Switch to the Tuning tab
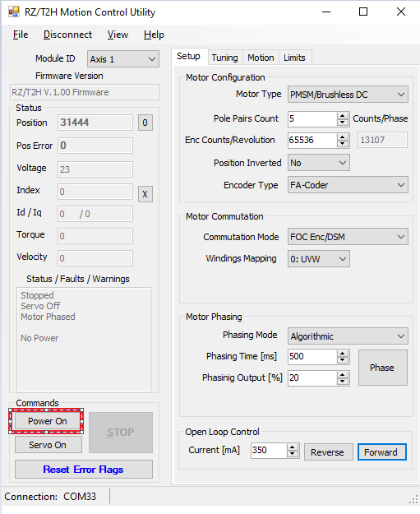420x514 pixels. (224, 58)
